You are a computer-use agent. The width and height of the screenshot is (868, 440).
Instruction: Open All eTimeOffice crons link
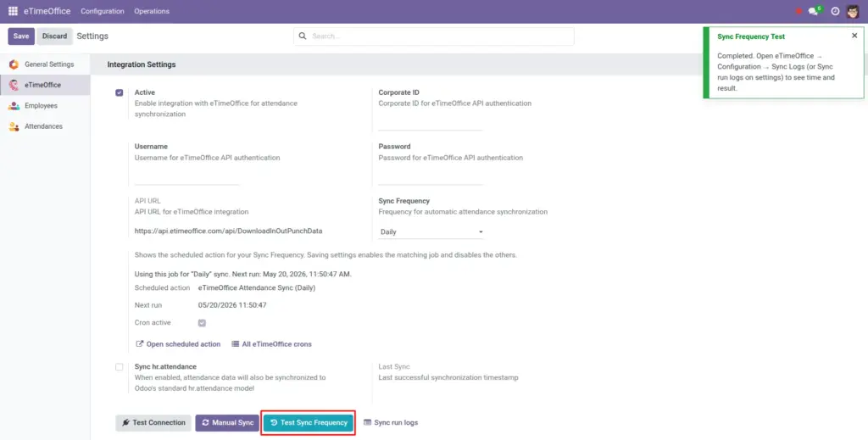(272, 344)
